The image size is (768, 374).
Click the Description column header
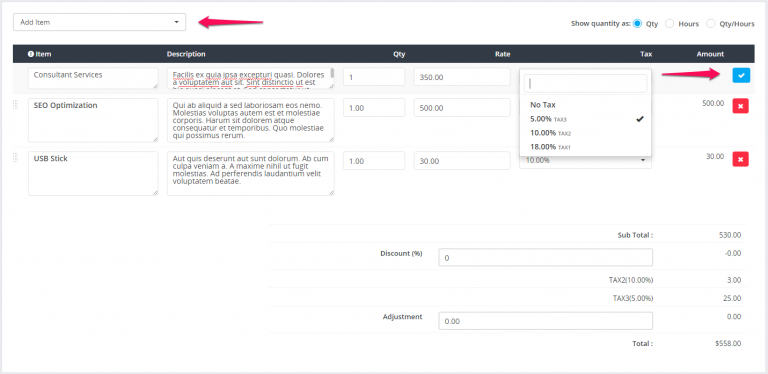point(186,54)
